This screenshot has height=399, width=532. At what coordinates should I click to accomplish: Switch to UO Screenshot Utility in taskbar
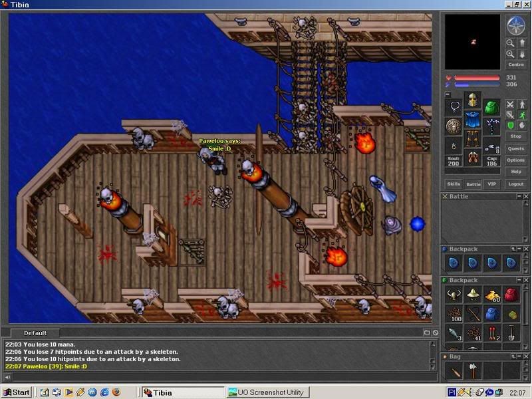[x=268, y=392]
